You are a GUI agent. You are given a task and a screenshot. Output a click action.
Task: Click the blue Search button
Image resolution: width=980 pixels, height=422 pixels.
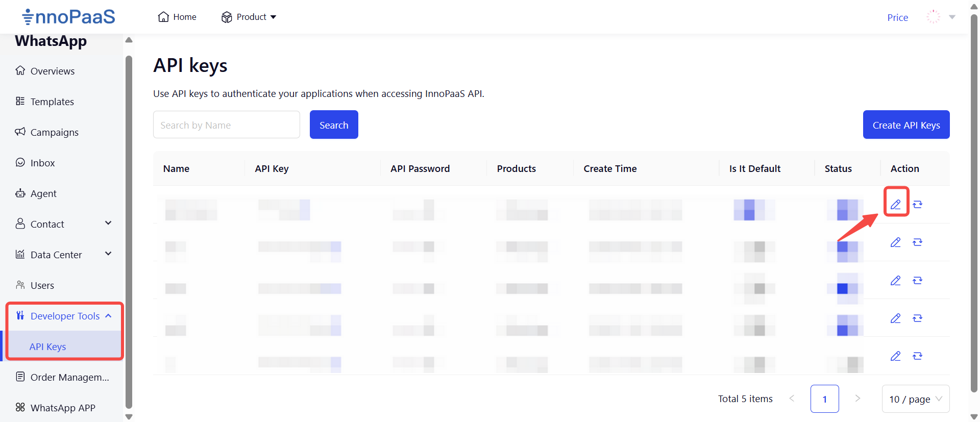(334, 125)
